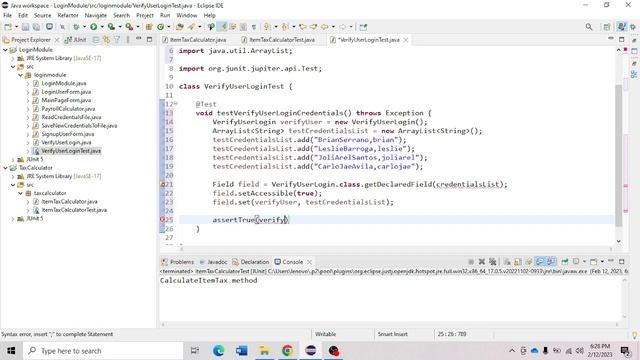Open SignupUserForm.java in the tree
640x360 pixels.
coord(67,134)
